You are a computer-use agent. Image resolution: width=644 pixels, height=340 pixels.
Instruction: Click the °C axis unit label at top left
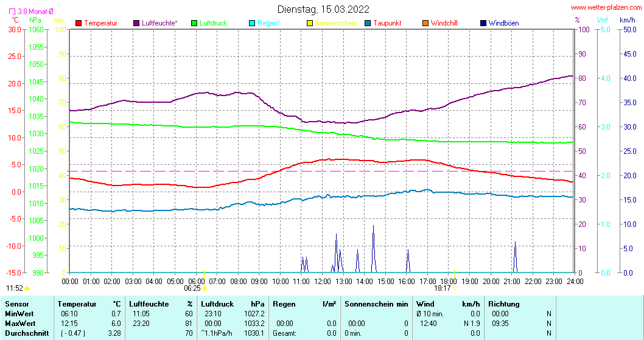[15, 19]
